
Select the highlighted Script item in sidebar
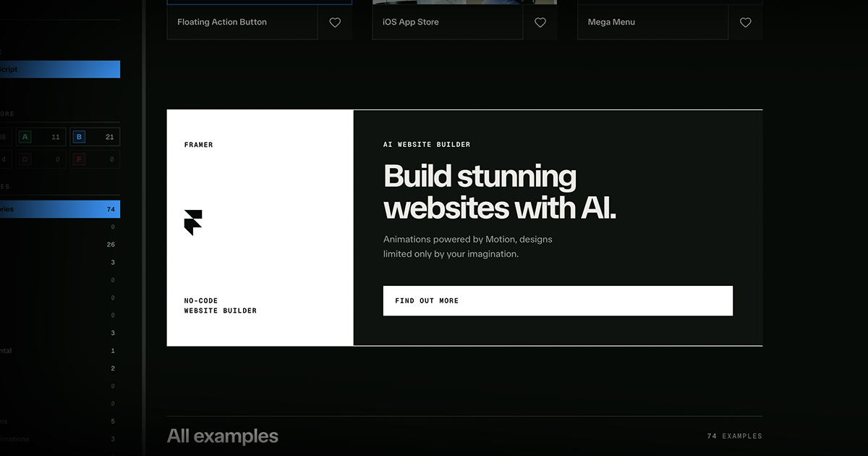pos(60,69)
